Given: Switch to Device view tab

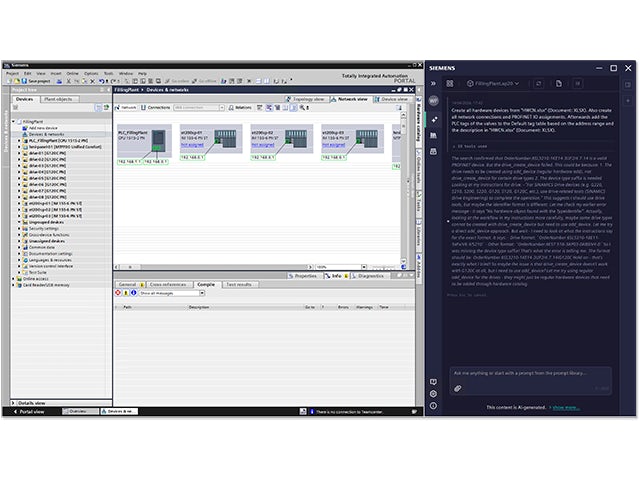Looking at the screenshot, I should [x=391, y=99].
